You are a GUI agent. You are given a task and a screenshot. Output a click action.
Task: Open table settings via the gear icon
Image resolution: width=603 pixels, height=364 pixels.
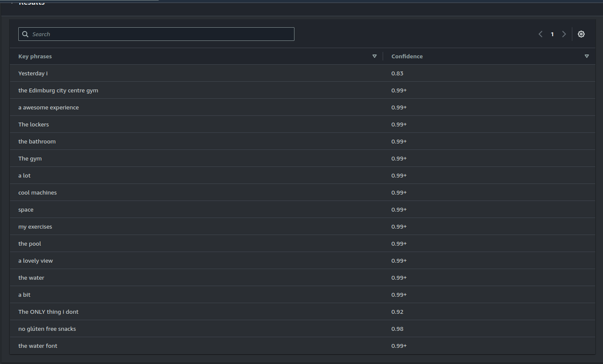pos(581,34)
